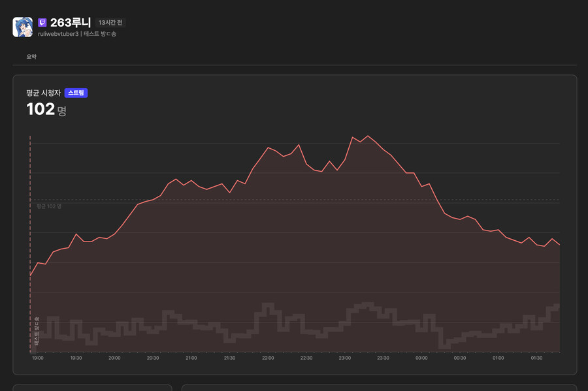Click the 평균 시청자 heading
Image resolution: width=588 pixels, height=391 pixels.
click(43, 93)
